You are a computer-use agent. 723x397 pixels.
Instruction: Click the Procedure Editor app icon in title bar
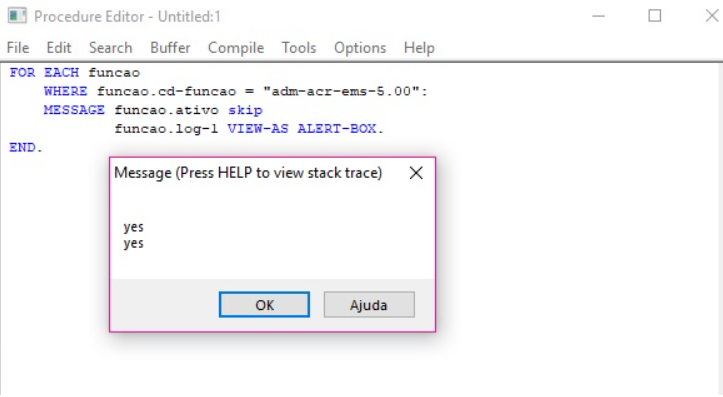(17, 16)
